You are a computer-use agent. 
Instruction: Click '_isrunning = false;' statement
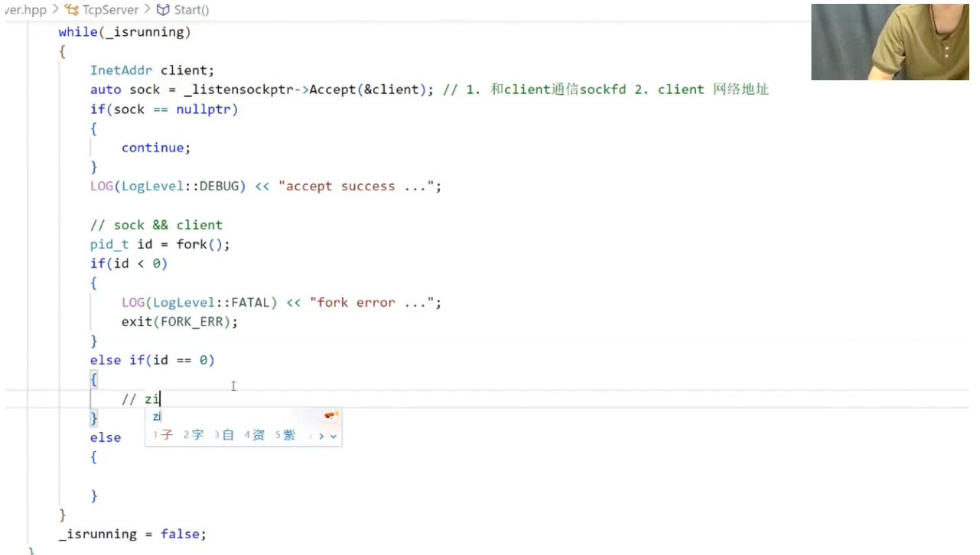[132, 534]
